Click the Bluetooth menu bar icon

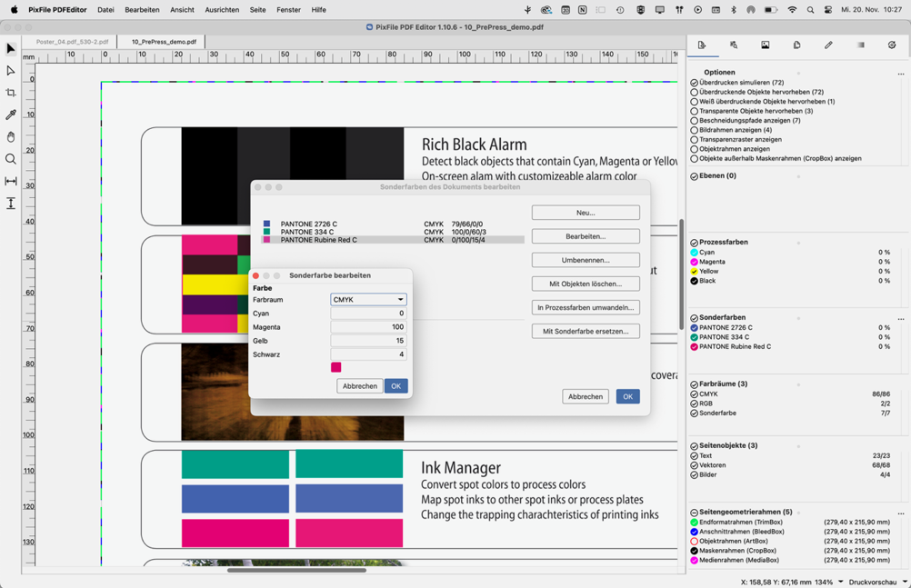coord(733,10)
